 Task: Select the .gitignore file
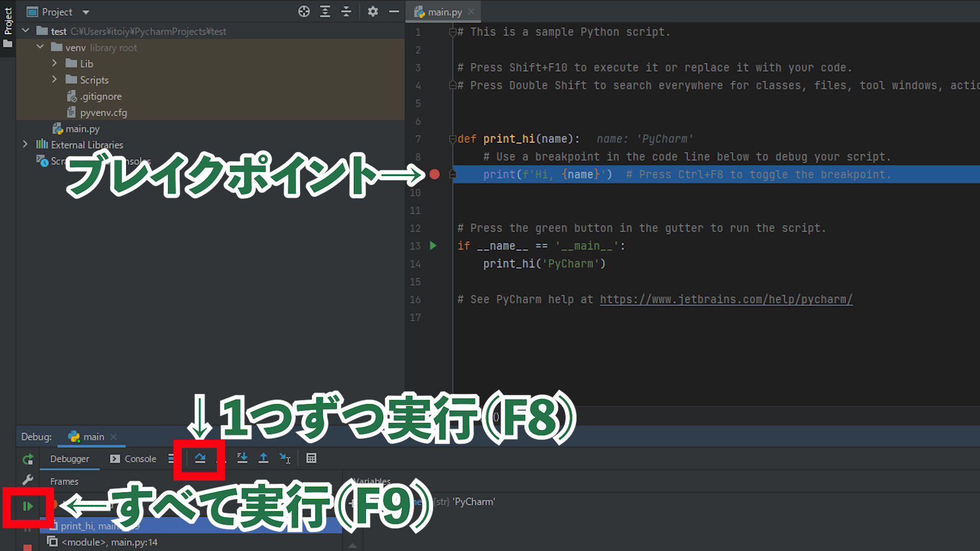click(95, 96)
